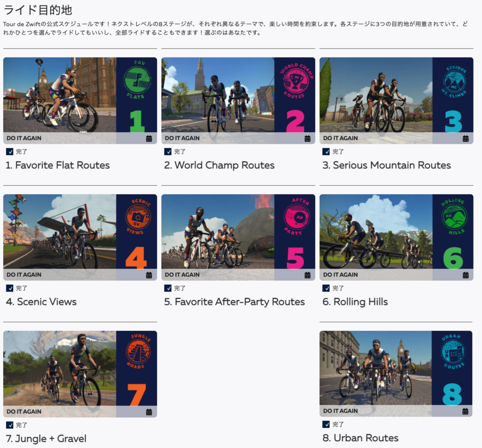
Task: Click DO IT AGAIN on stage 7 card
Action: pyautogui.click(x=24, y=411)
